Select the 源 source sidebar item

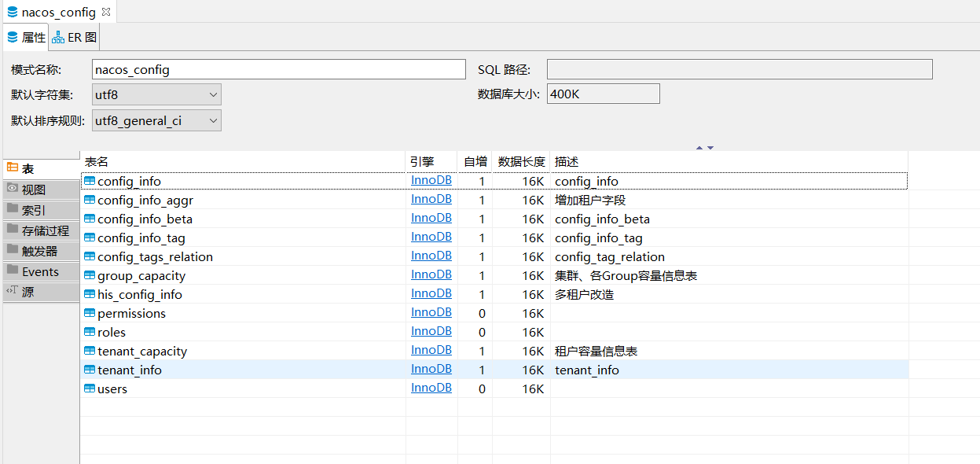tap(28, 292)
